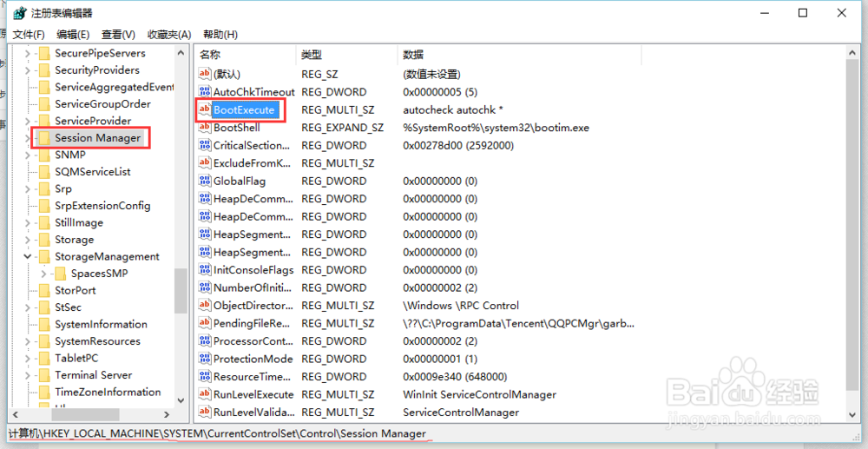Click the tree pane horizontal scroll-right arrow
Viewport: 868px width, 449px height.
pyautogui.click(x=167, y=414)
